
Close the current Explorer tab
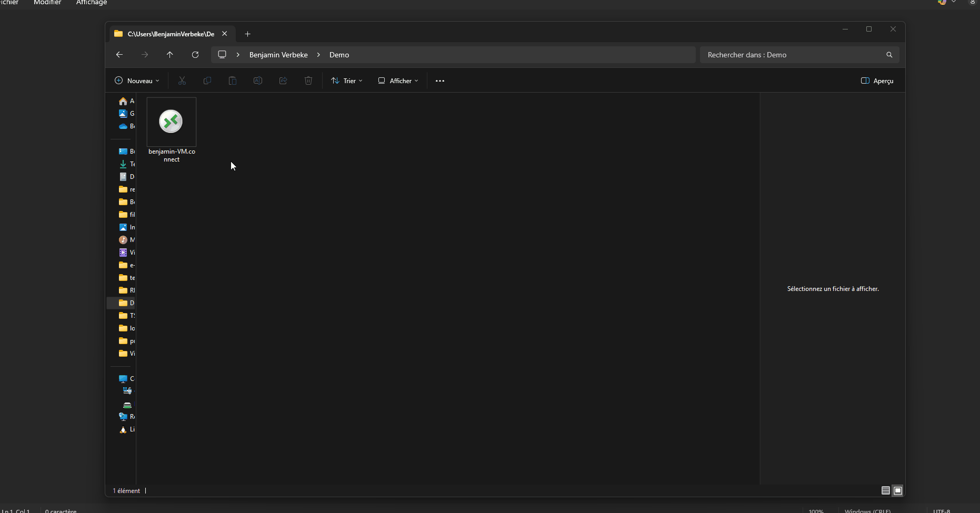pos(225,34)
